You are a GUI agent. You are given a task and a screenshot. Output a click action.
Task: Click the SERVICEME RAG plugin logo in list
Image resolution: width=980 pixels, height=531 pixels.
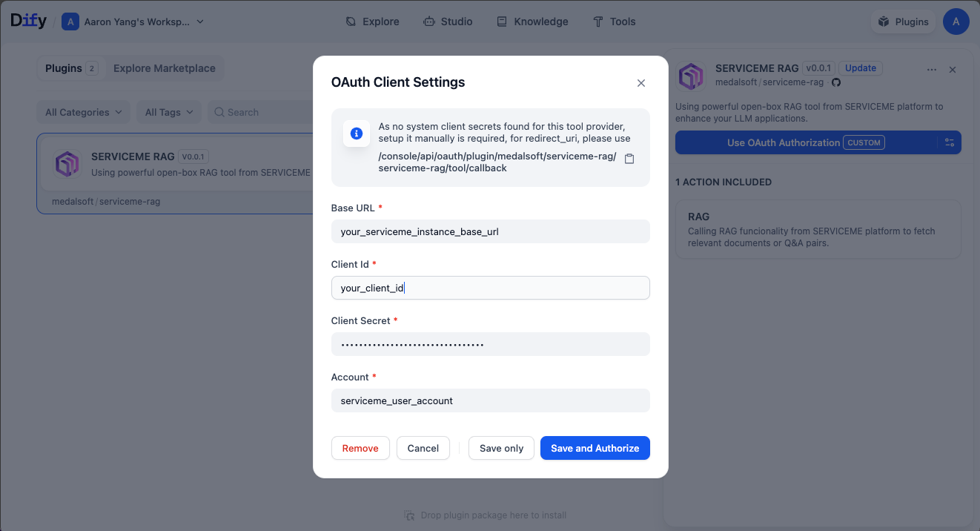click(x=67, y=164)
